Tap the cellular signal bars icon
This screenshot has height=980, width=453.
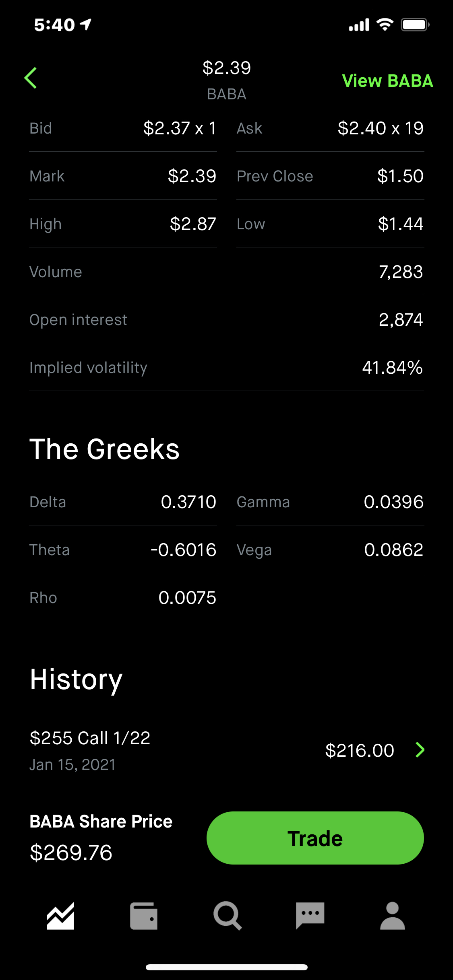click(359, 25)
